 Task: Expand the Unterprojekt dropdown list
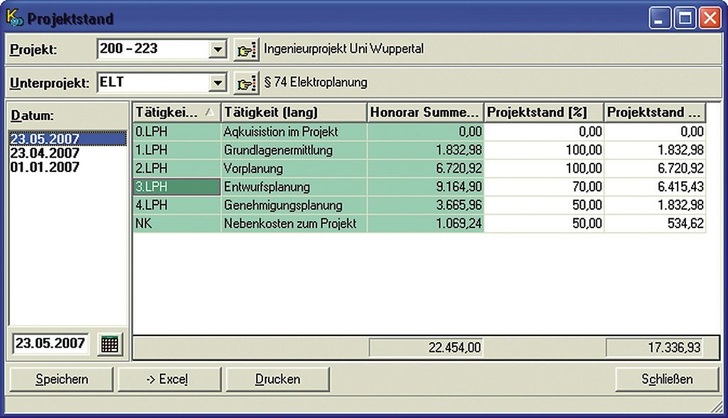[220, 83]
